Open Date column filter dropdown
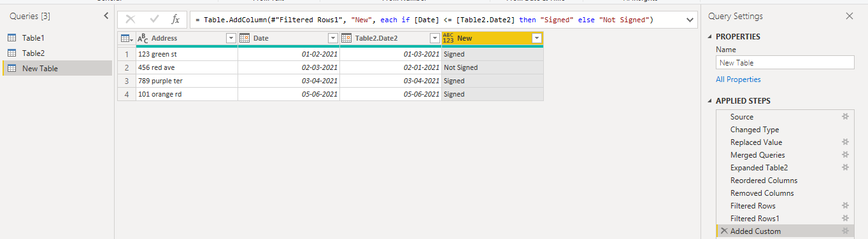 point(332,39)
